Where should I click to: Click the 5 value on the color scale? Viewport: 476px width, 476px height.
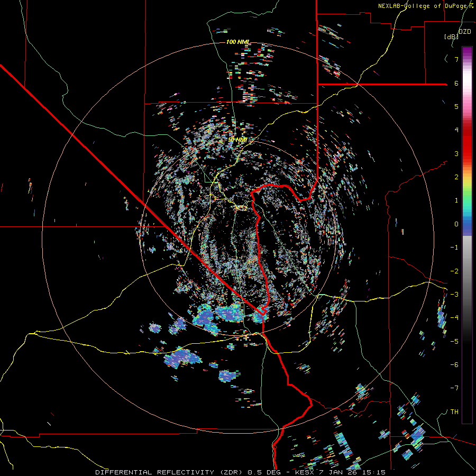456,106
